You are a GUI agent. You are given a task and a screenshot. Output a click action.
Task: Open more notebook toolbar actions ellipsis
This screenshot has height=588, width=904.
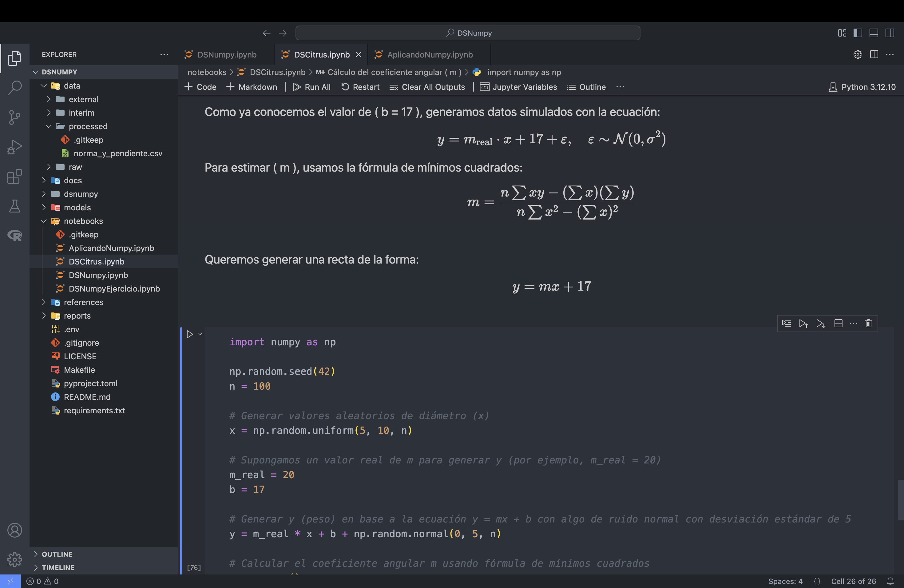coord(620,87)
